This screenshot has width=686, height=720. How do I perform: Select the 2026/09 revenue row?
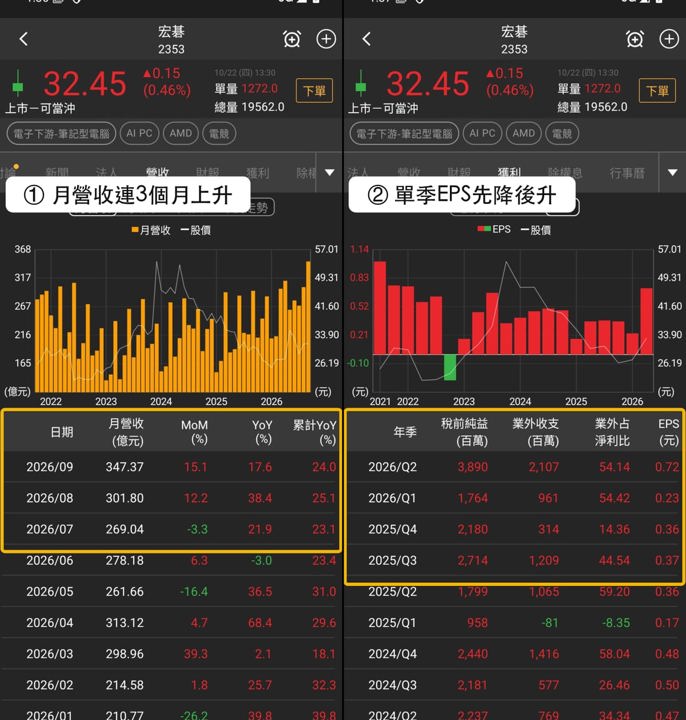click(x=171, y=467)
